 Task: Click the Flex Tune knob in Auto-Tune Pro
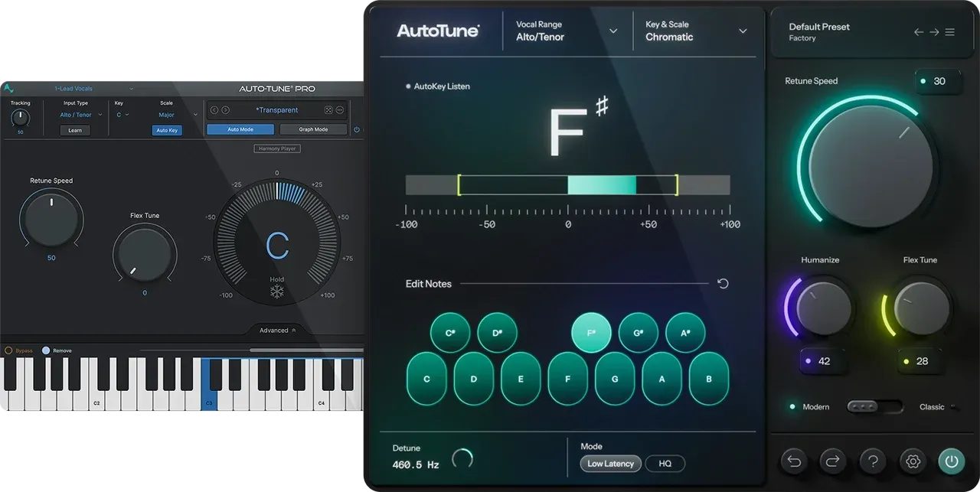coord(145,255)
